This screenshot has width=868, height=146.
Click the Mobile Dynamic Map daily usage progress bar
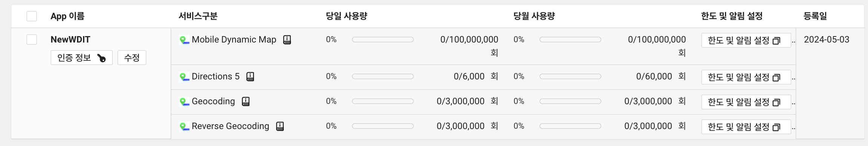pos(383,40)
